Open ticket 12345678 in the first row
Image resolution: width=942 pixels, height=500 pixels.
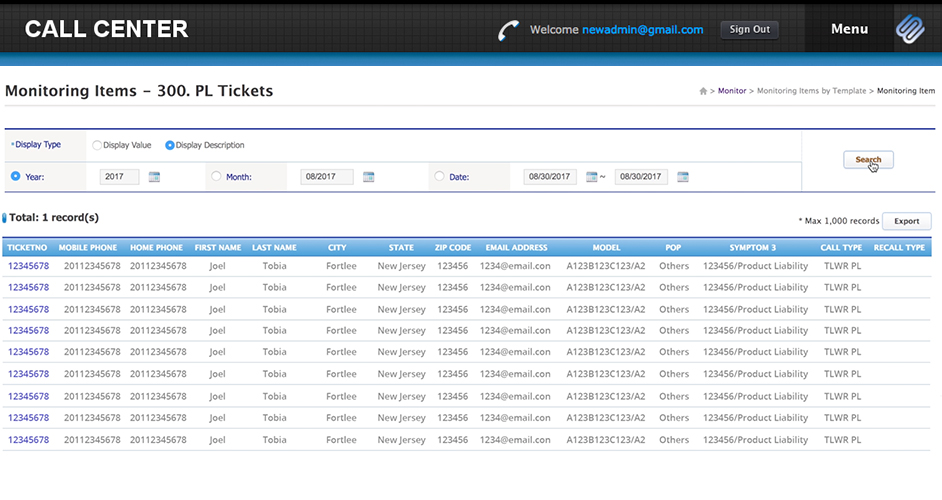tap(28, 266)
